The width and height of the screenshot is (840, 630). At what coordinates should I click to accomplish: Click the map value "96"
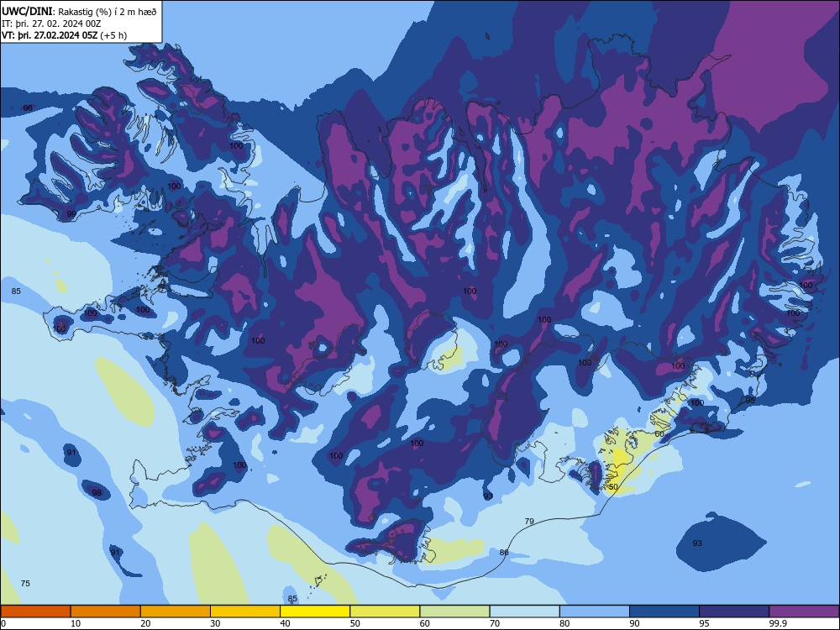(28, 108)
